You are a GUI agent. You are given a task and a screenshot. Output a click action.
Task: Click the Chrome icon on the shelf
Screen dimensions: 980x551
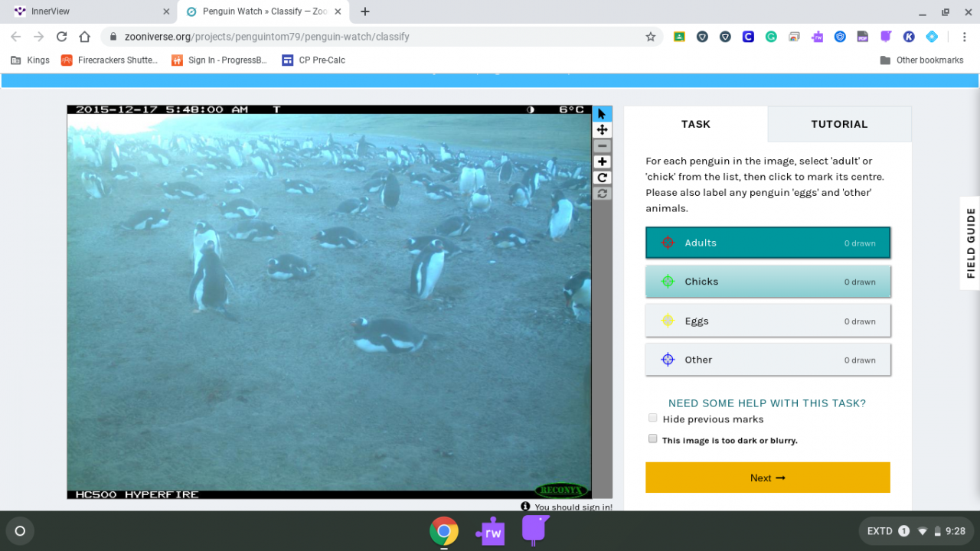point(444,531)
